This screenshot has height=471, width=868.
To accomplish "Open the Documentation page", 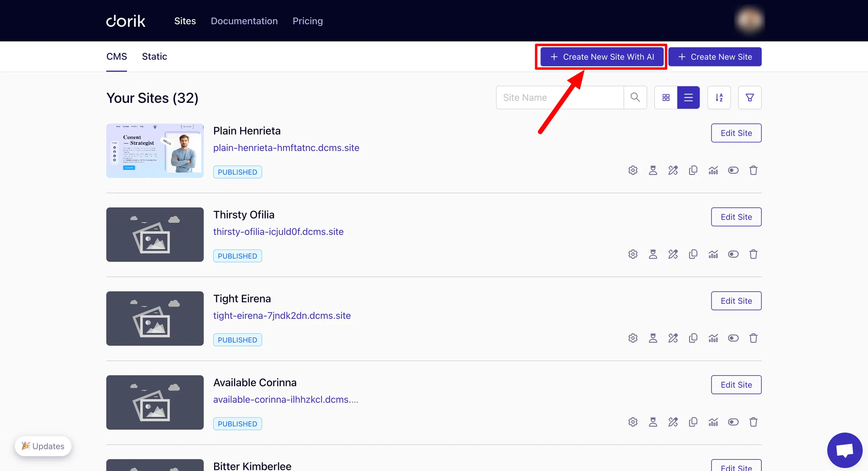I will (x=244, y=21).
